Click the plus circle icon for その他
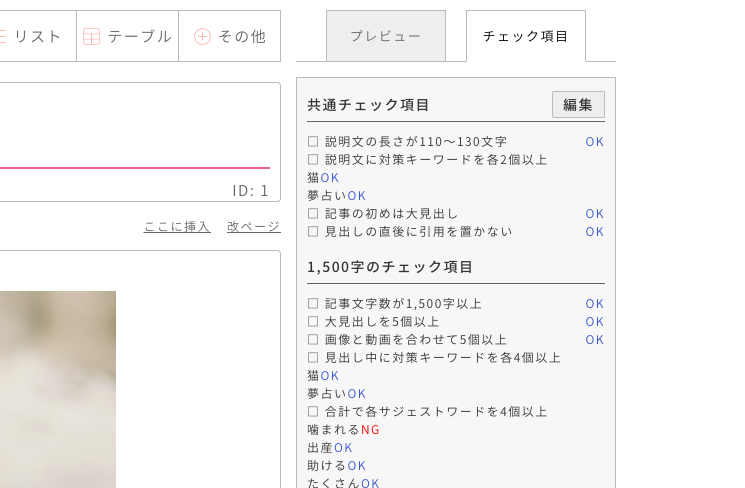 tap(202, 37)
